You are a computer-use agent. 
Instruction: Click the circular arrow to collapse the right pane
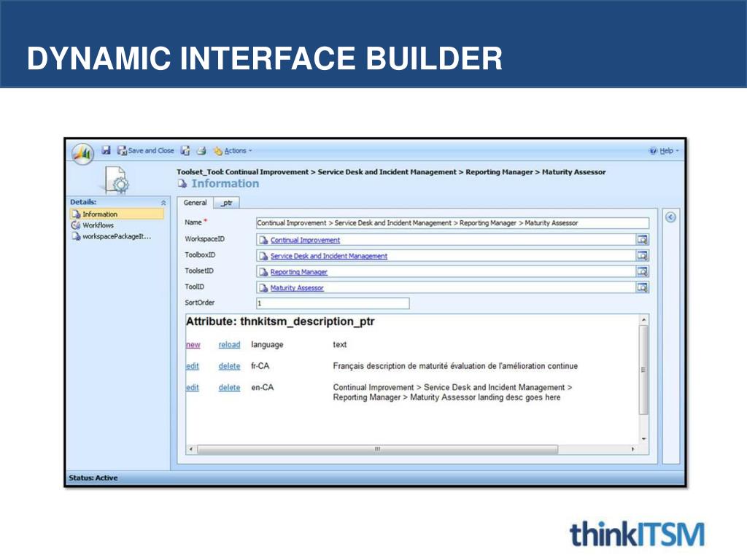click(x=670, y=217)
